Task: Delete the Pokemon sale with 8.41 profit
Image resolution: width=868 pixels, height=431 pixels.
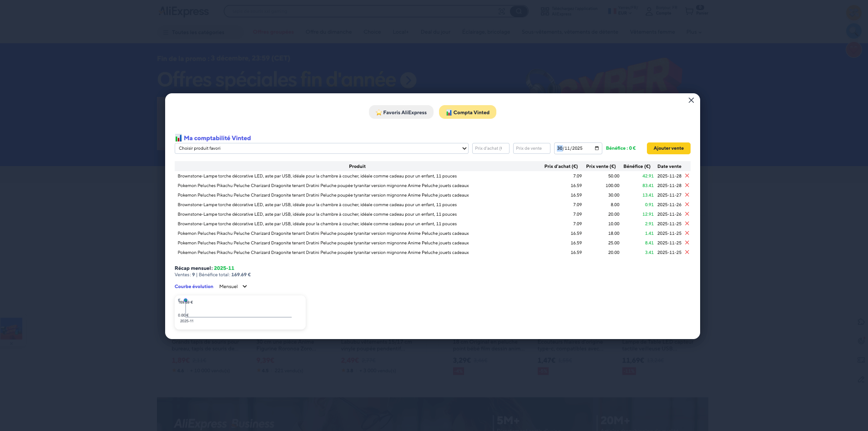Action: [x=687, y=243]
